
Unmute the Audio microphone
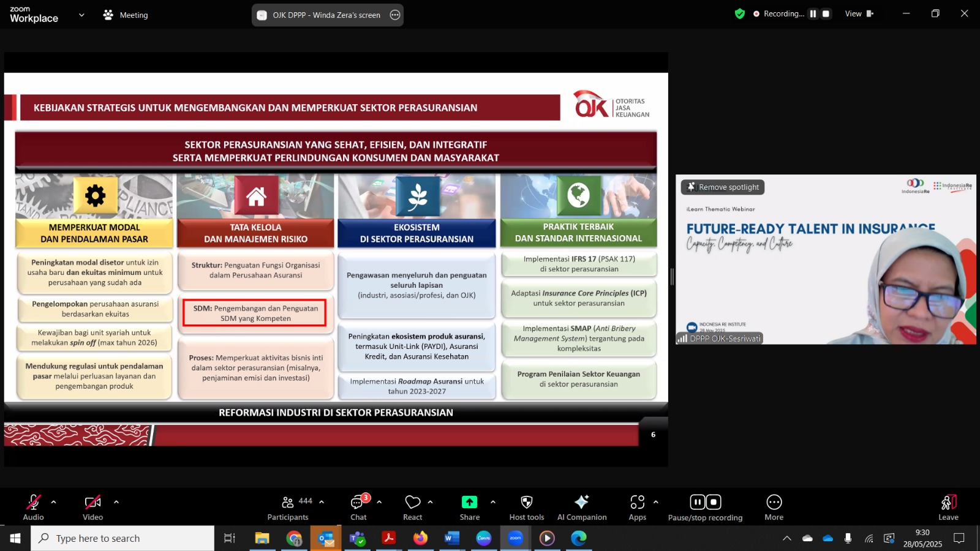click(33, 508)
